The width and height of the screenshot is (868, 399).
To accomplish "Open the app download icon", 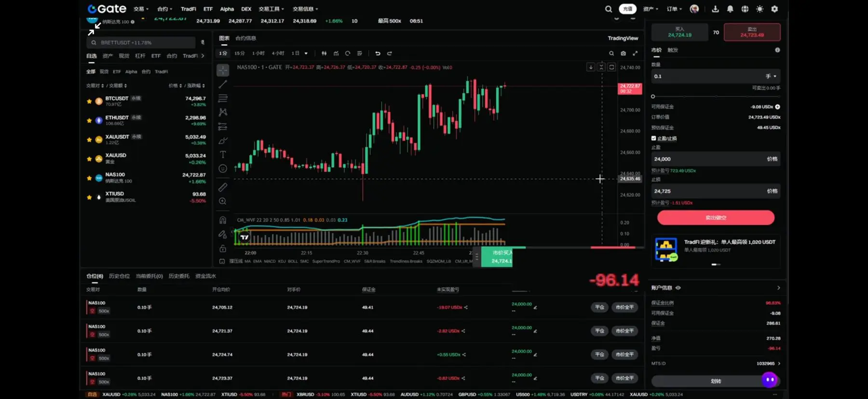I will click(x=715, y=9).
